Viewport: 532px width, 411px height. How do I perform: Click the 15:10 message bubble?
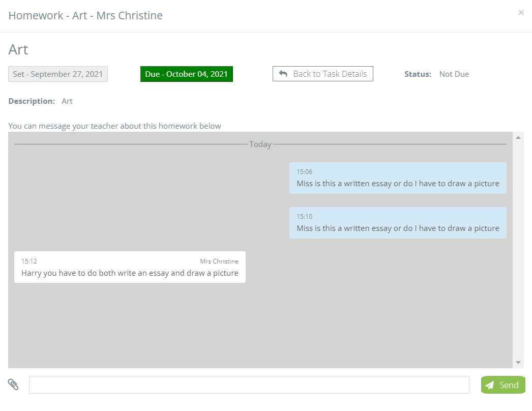click(x=398, y=223)
